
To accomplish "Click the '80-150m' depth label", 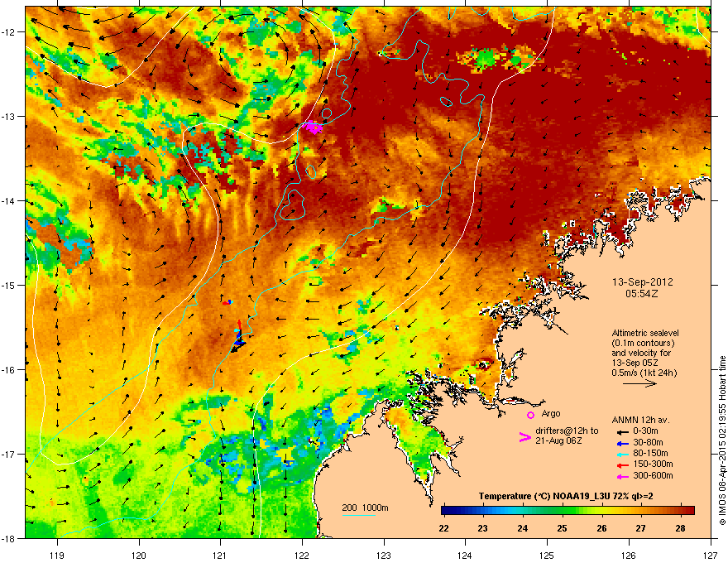I will pyautogui.click(x=650, y=454).
